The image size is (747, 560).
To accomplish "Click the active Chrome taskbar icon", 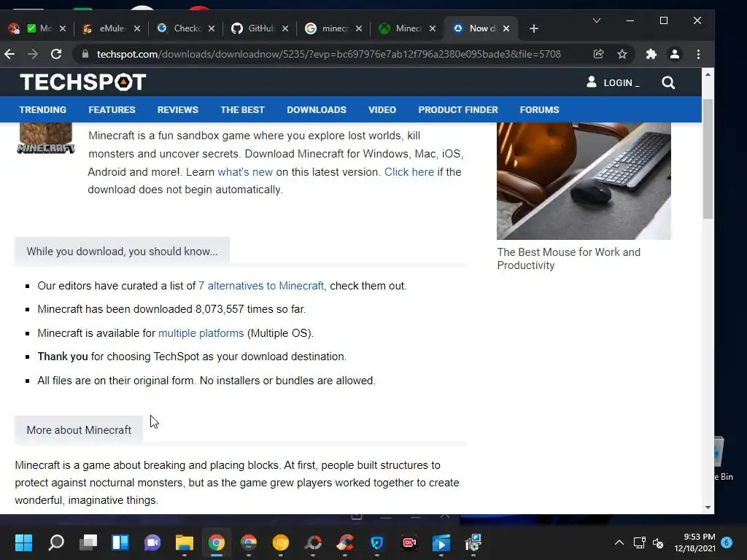I will point(216,542).
